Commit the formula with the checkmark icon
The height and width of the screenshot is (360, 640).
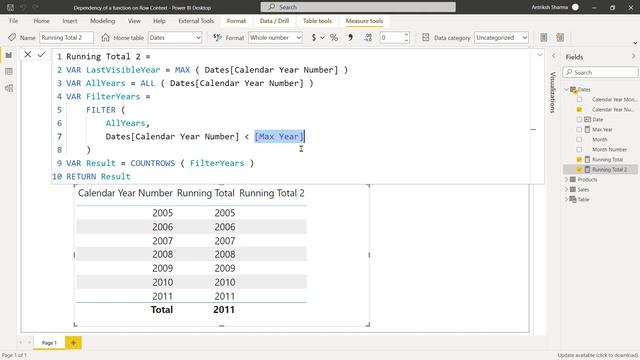(41, 54)
